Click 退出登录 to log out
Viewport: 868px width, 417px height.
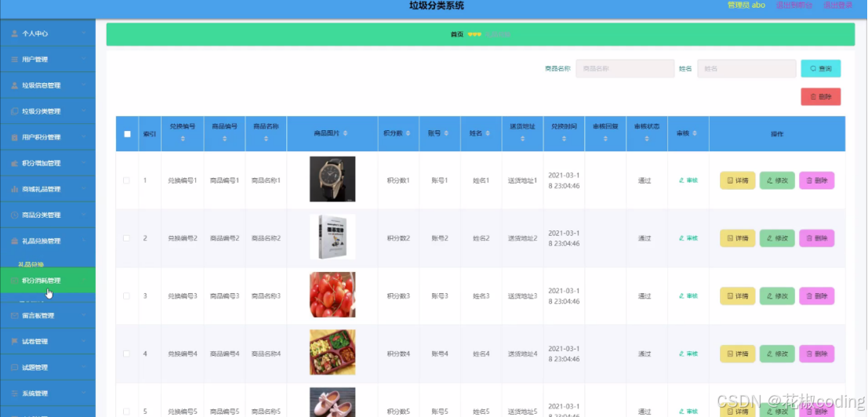point(838,5)
